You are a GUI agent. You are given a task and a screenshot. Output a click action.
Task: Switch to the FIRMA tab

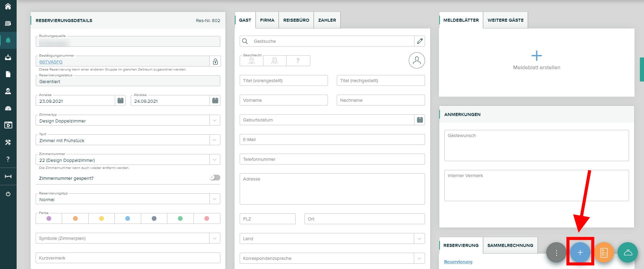pos(267,20)
